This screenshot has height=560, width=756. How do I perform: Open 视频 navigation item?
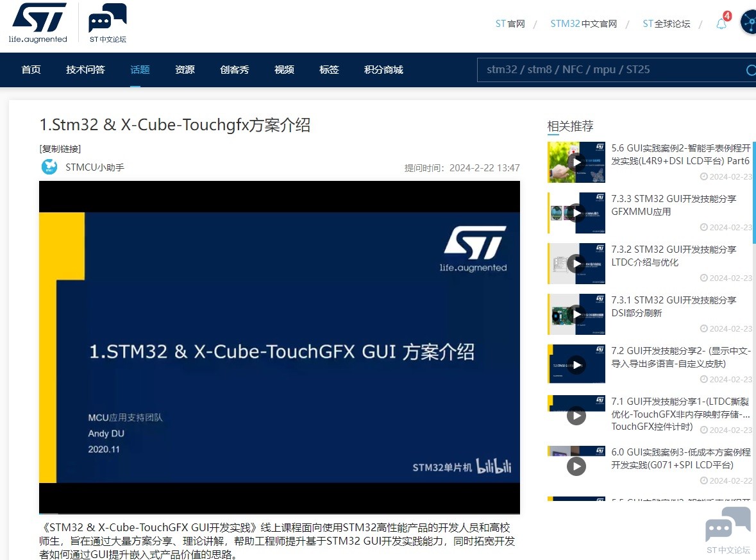[284, 69]
